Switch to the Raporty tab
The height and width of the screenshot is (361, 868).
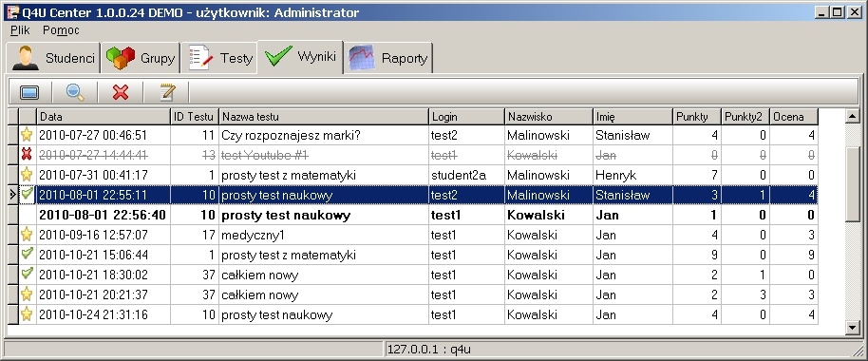point(388,58)
